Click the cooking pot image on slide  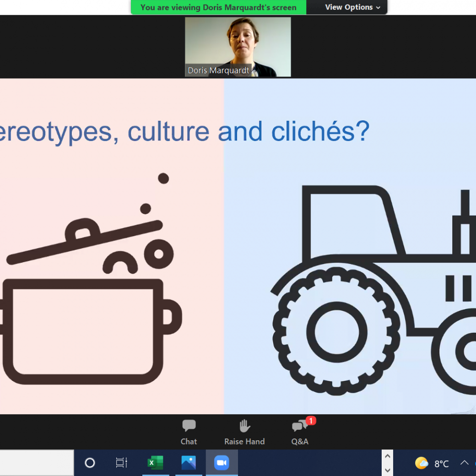tap(91, 279)
